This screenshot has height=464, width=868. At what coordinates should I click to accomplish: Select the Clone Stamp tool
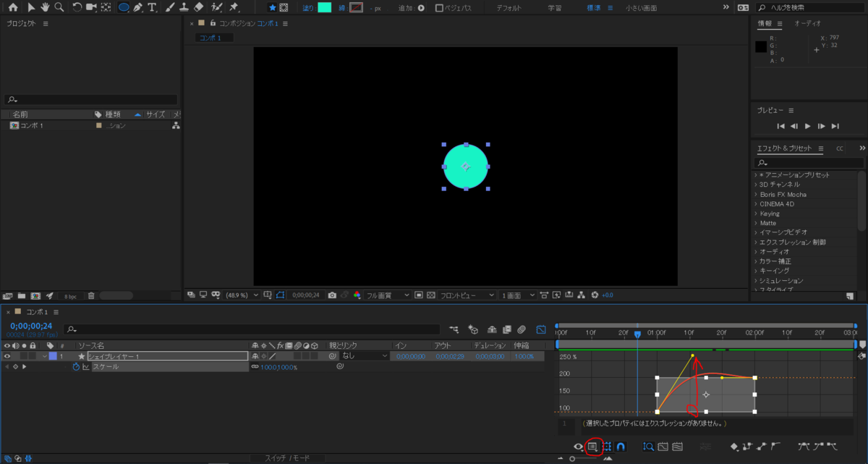(x=184, y=7)
